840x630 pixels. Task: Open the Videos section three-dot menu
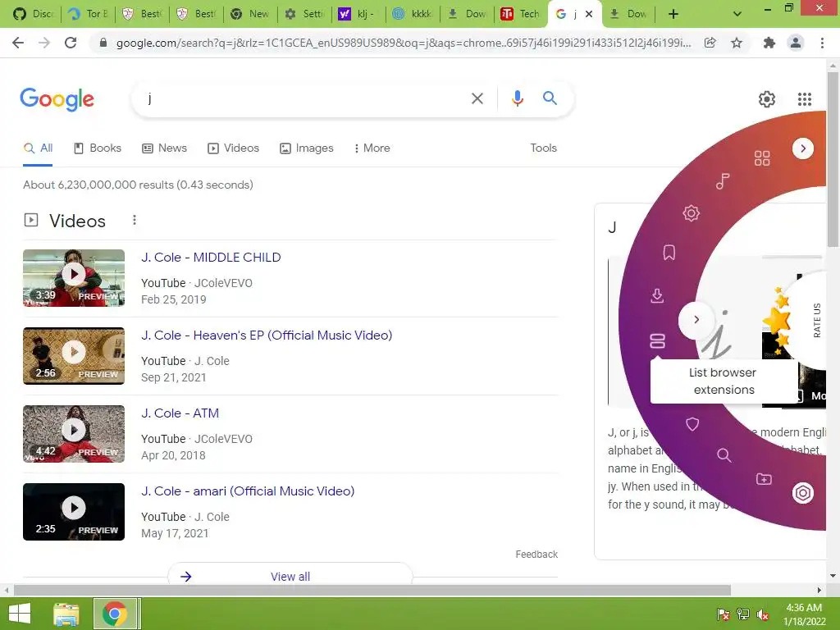tap(135, 220)
